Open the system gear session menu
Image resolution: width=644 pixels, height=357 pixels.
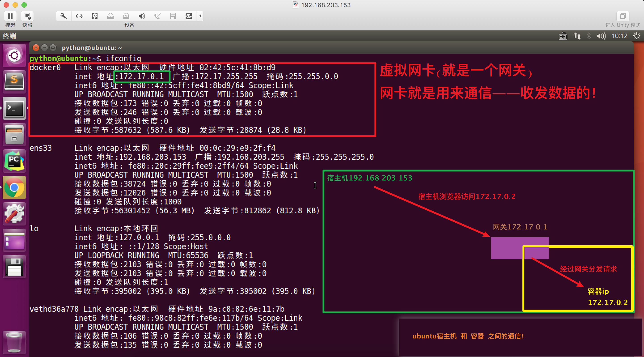click(636, 36)
